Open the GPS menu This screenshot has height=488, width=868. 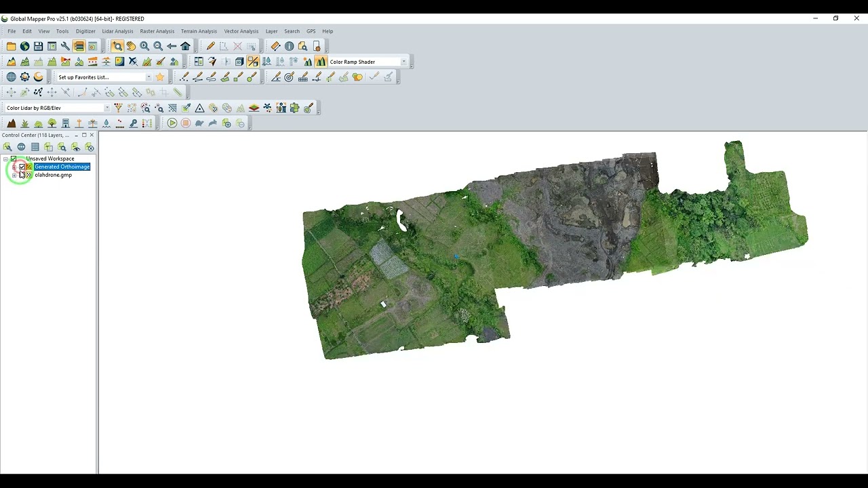click(311, 31)
